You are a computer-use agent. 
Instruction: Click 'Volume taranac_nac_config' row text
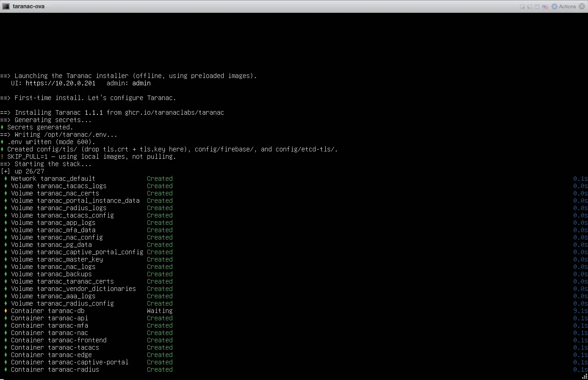click(57, 237)
